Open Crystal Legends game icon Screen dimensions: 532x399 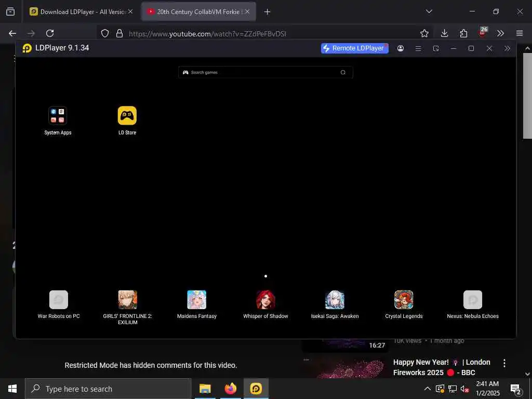[x=404, y=300]
